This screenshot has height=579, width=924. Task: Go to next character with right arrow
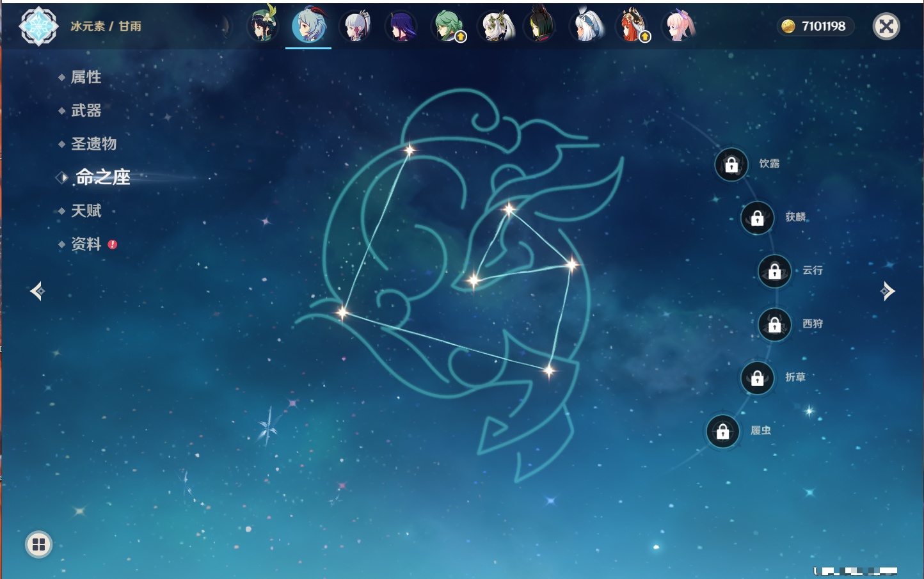(x=888, y=291)
